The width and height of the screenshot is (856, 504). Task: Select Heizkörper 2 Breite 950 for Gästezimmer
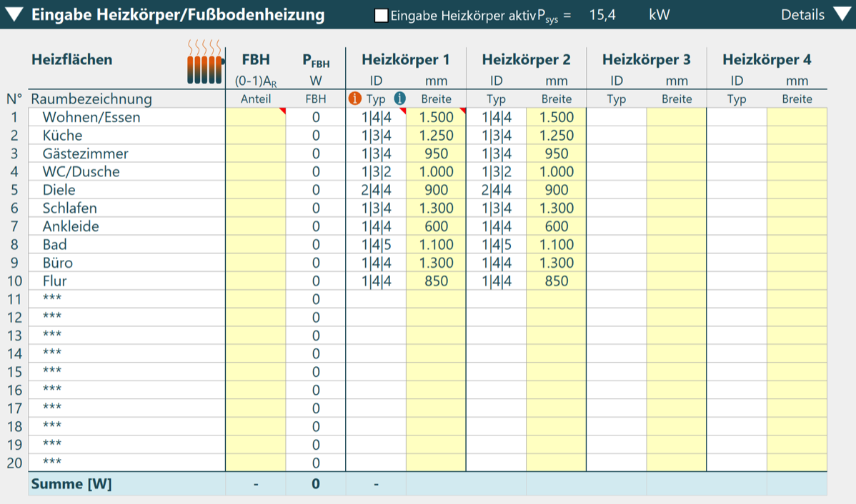click(557, 153)
